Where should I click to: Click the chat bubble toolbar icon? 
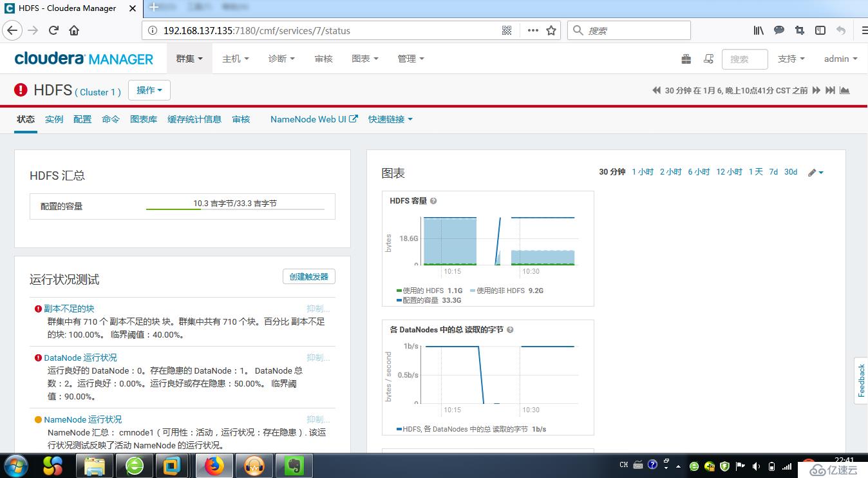[x=779, y=30]
